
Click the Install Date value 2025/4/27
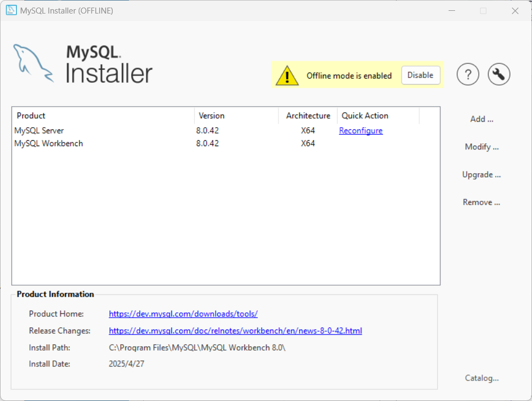[x=127, y=364]
